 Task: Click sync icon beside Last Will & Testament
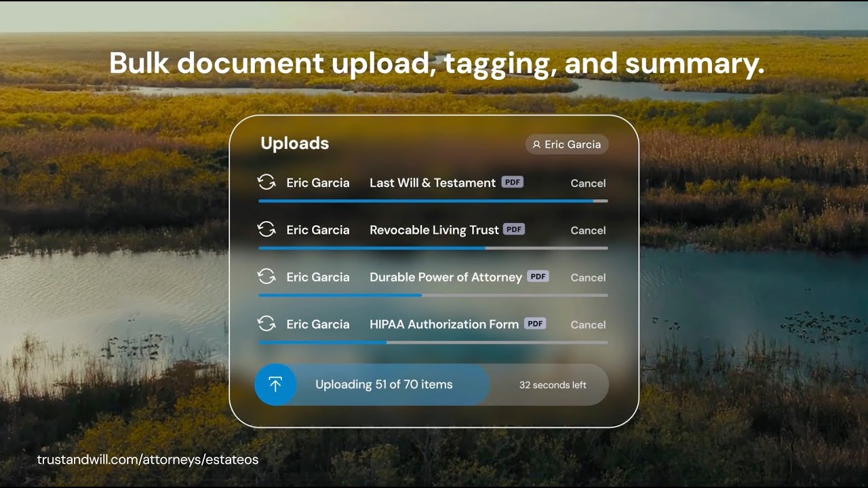coord(267,182)
